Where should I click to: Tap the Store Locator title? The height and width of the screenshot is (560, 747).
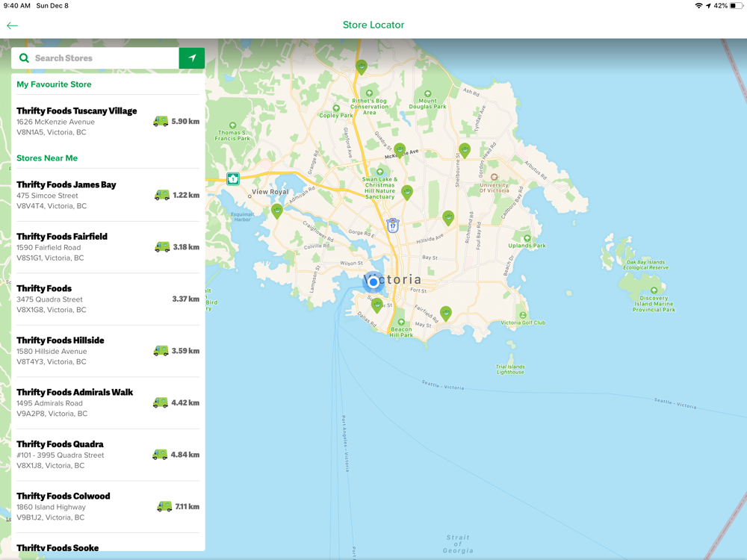pyautogui.click(x=373, y=25)
